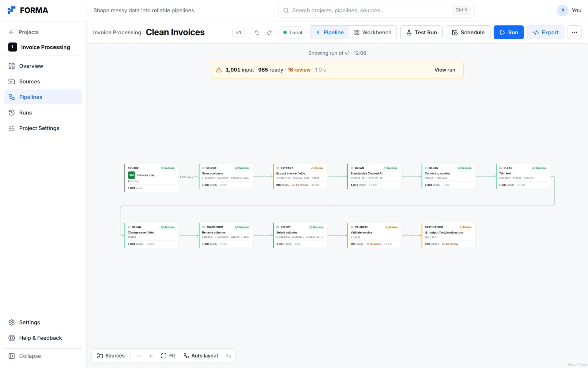Switch to the Pipeline view tab

tap(330, 32)
